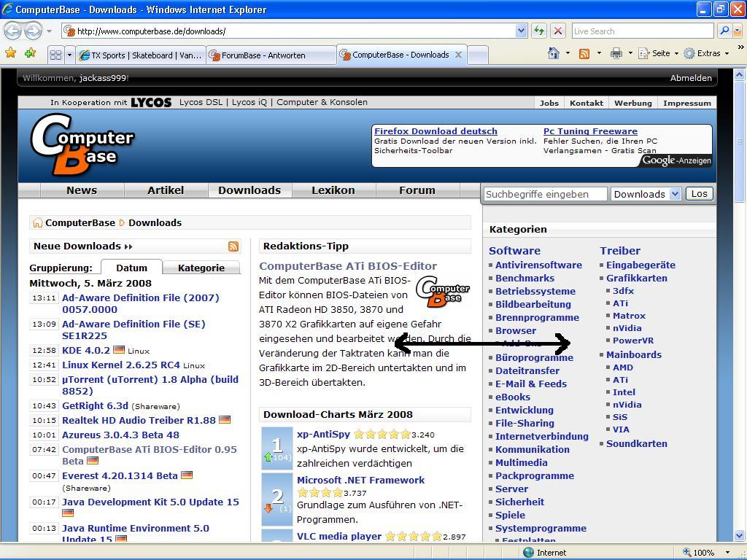747x560 pixels.
Task: Click the Suchbegriffe eingeben search field
Action: pyautogui.click(x=546, y=194)
